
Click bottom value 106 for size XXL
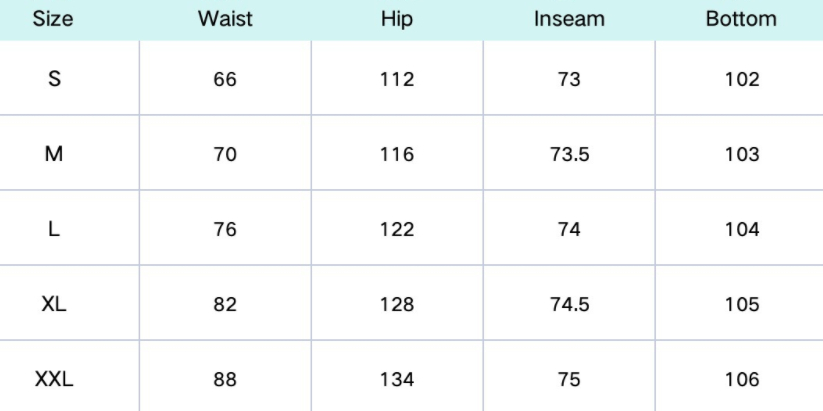pos(741,379)
